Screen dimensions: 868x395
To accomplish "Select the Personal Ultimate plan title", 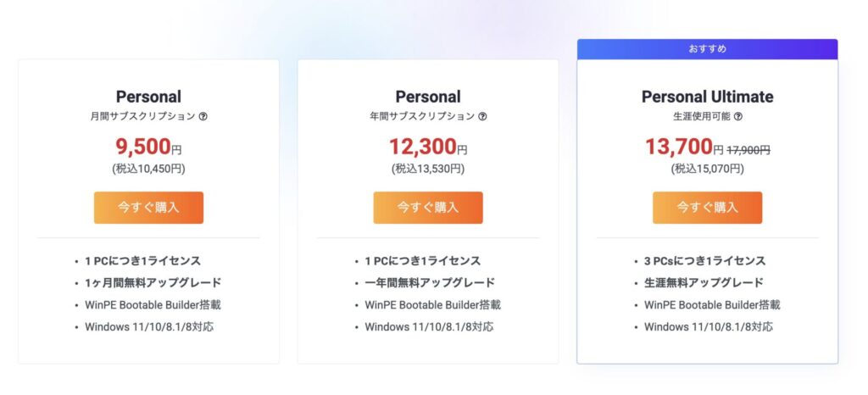I will 707,97.
